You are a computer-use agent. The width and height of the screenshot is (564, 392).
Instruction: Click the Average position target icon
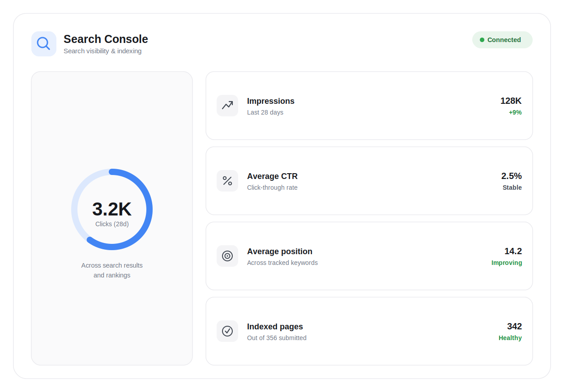pos(227,256)
